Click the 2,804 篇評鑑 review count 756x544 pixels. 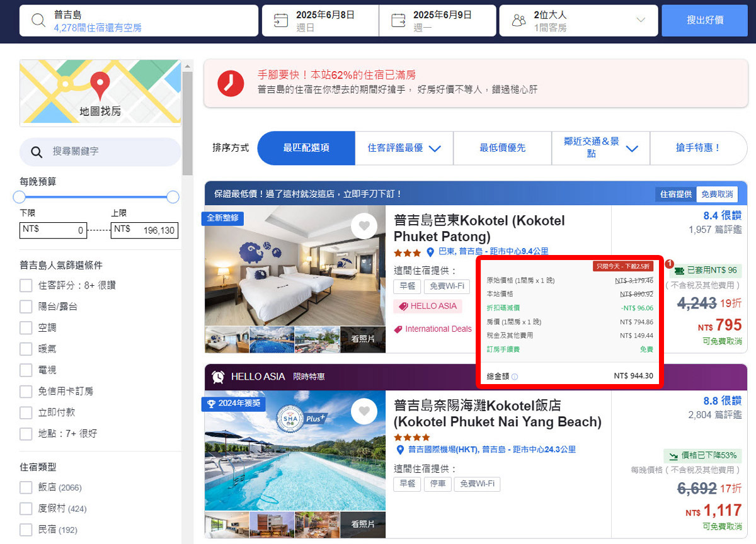click(x=715, y=415)
